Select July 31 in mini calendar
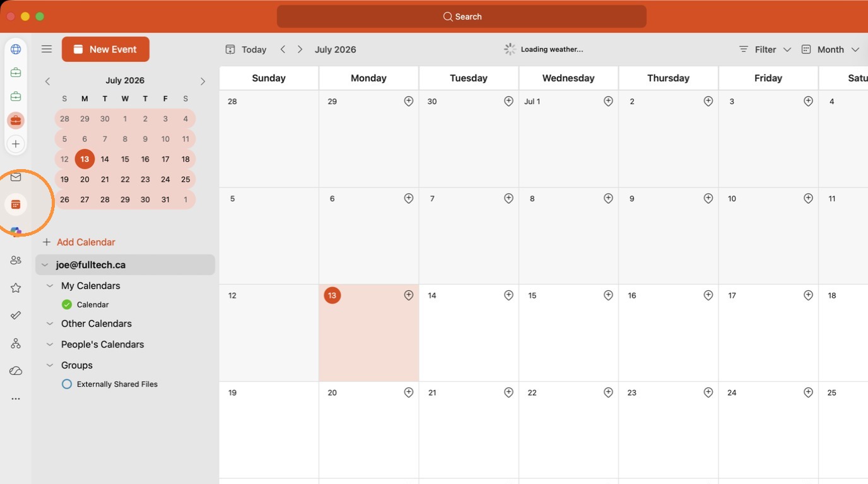This screenshot has width=868, height=484. 165,199
